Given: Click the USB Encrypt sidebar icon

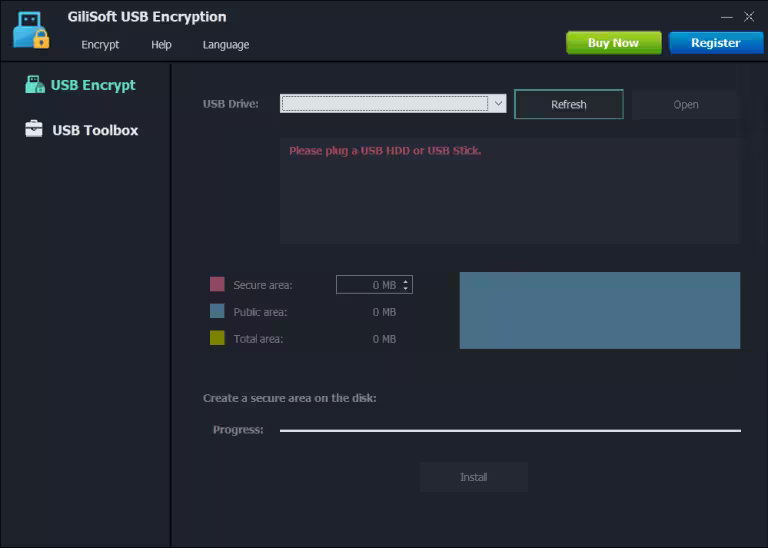Looking at the screenshot, I should coord(35,85).
